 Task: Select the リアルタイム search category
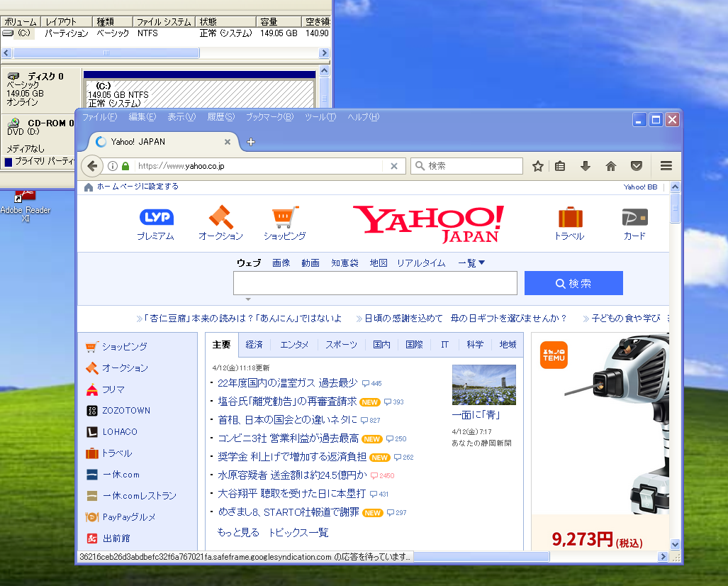(421, 263)
